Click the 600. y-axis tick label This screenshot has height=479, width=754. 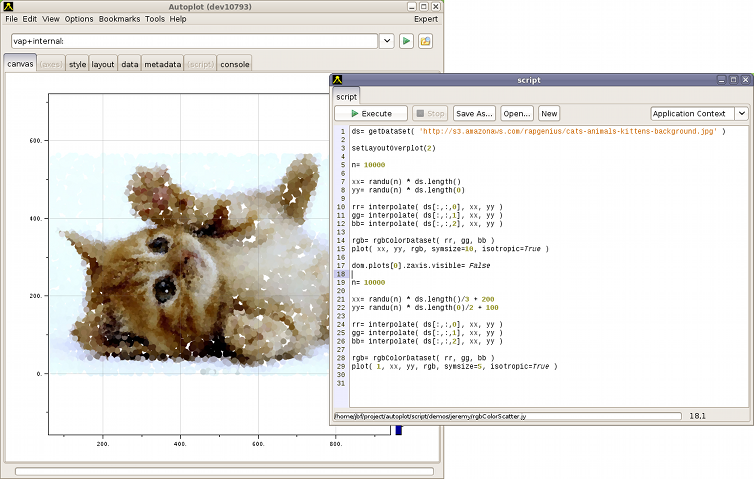(x=36, y=141)
